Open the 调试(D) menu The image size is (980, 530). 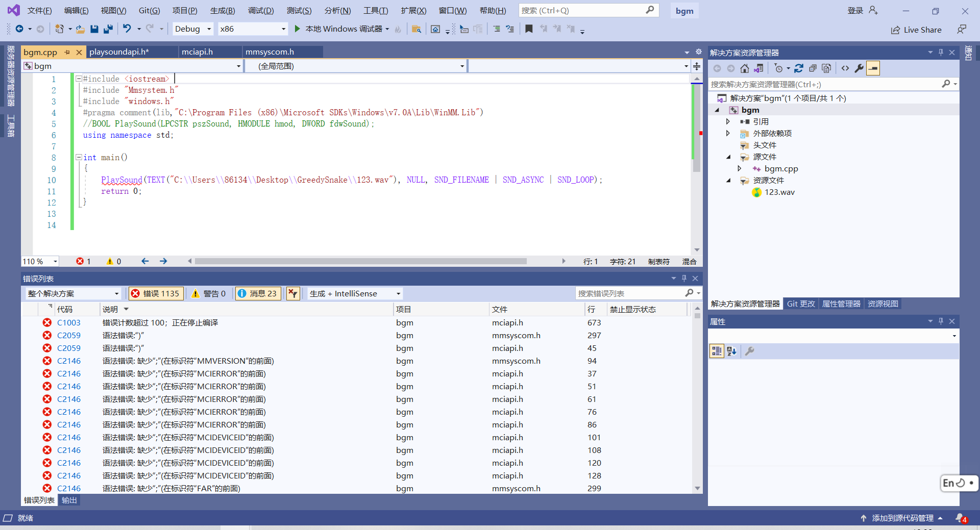click(x=260, y=11)
